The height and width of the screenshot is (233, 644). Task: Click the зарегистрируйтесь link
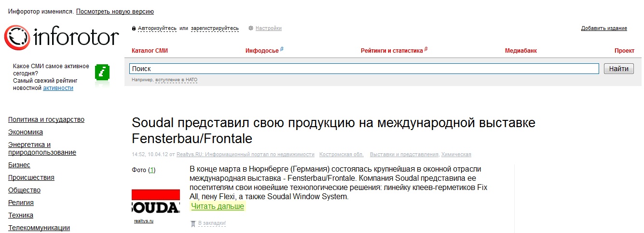coord(215,29)
